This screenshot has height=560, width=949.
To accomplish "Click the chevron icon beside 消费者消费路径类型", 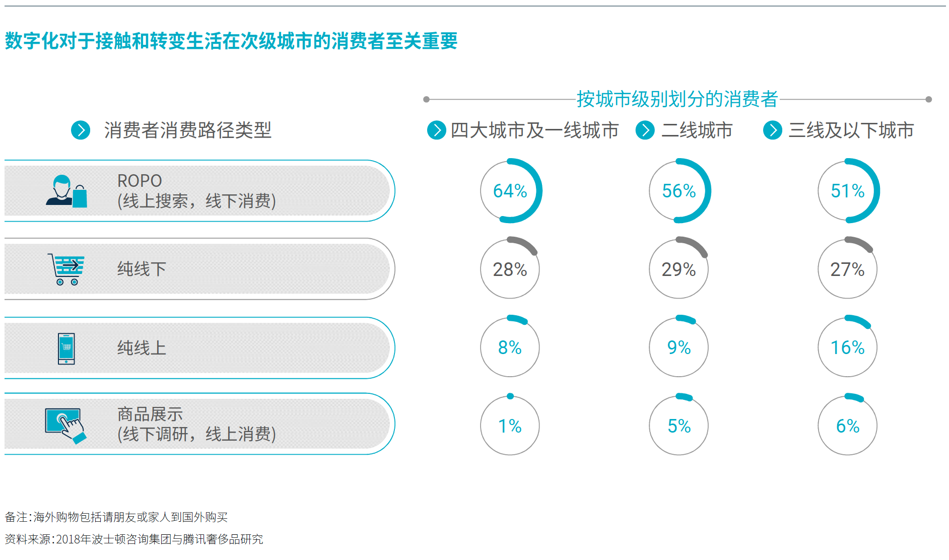I will pyautogui.click(x=81, y=130).
